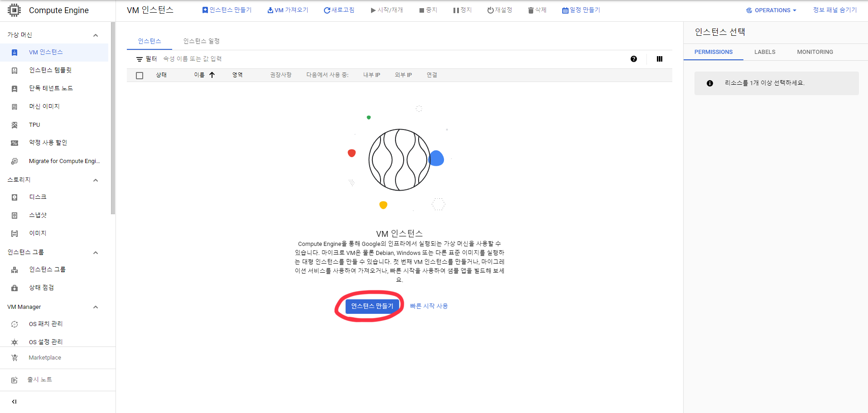This screenshot has width=868, height=413.
Task: Click the 빠른 시작 사용 link
Action: point(429,306)
